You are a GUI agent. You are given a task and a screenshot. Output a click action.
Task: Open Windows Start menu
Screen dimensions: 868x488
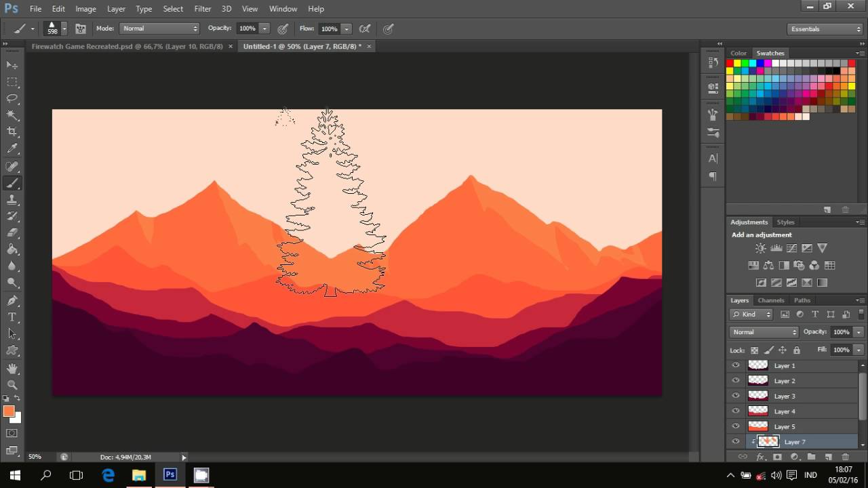(15, 475)
